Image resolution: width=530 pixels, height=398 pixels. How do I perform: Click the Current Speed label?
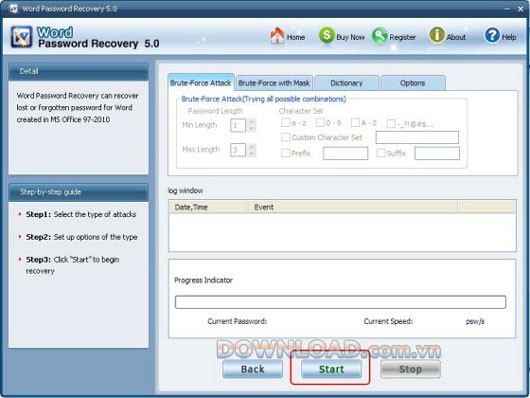[388, 321]
